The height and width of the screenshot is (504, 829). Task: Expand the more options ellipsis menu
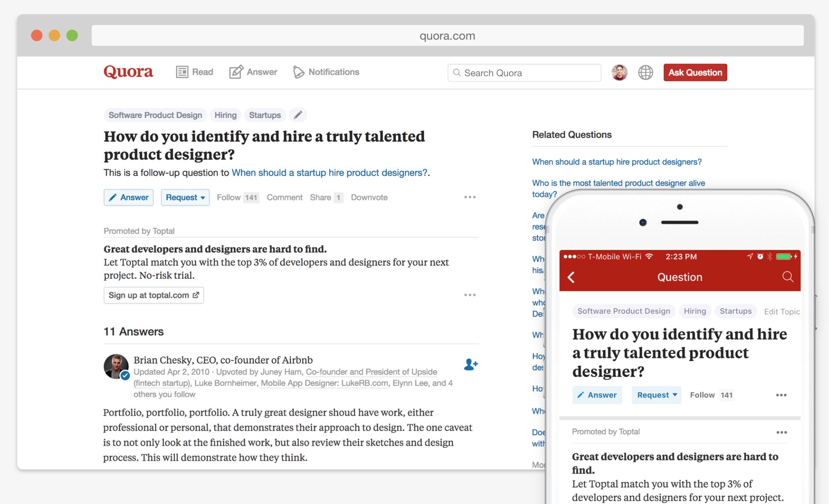coord(471,197)
